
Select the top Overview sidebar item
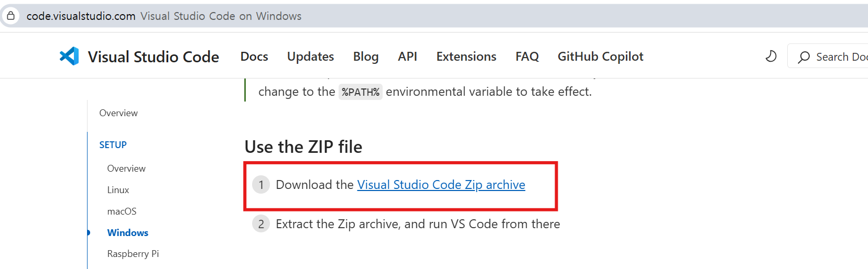[118, 113]
